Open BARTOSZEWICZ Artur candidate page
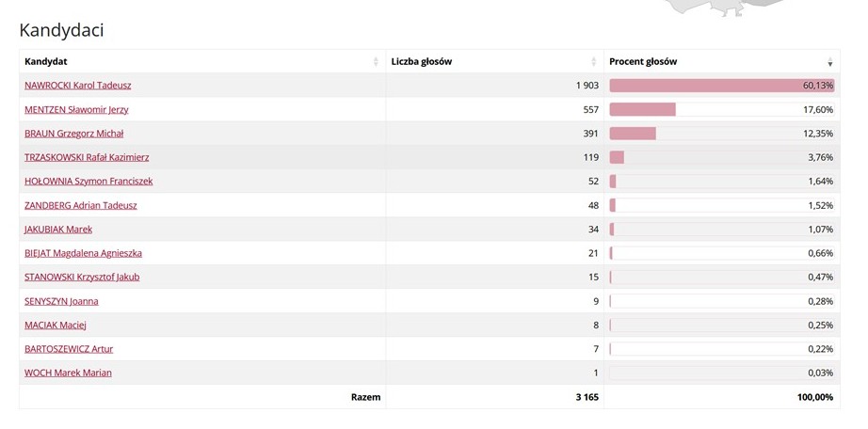Screen dimensions: 868x429 coord(69,349)
